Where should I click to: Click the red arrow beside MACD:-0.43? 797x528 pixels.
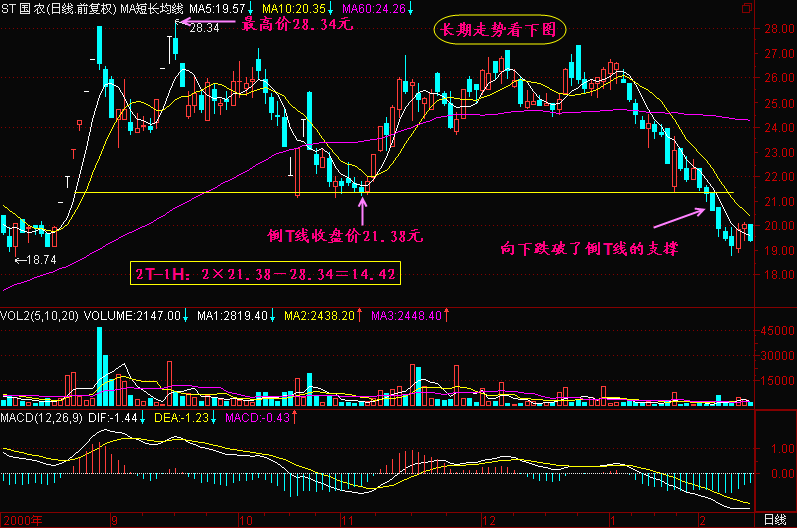pos(294,418)
